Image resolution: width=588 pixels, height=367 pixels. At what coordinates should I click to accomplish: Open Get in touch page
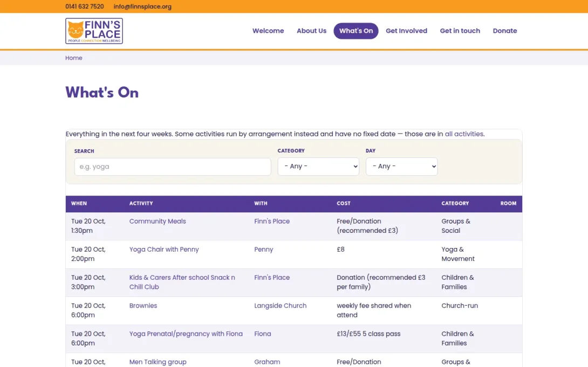coord(460,31)
